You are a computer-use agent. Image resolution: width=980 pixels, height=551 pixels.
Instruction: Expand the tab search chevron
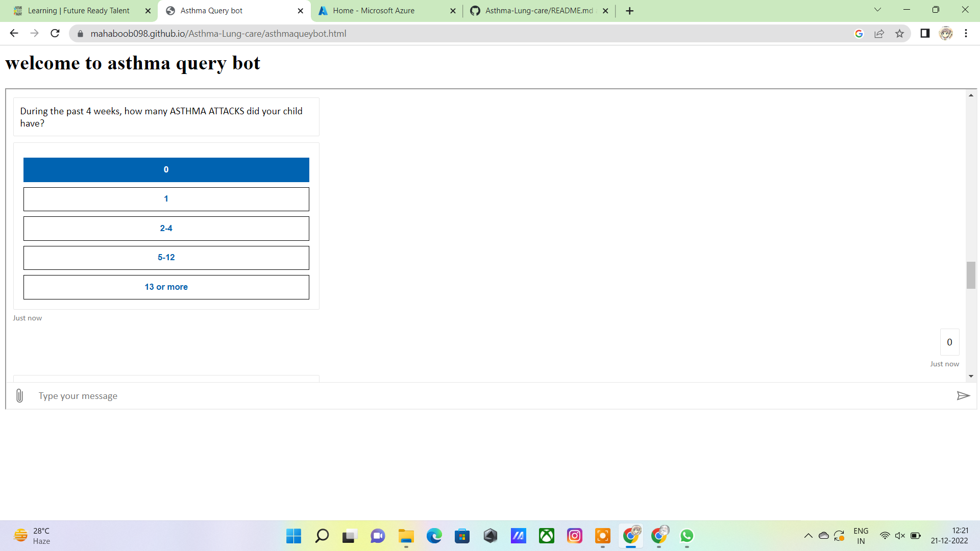(x=877, y=10)
